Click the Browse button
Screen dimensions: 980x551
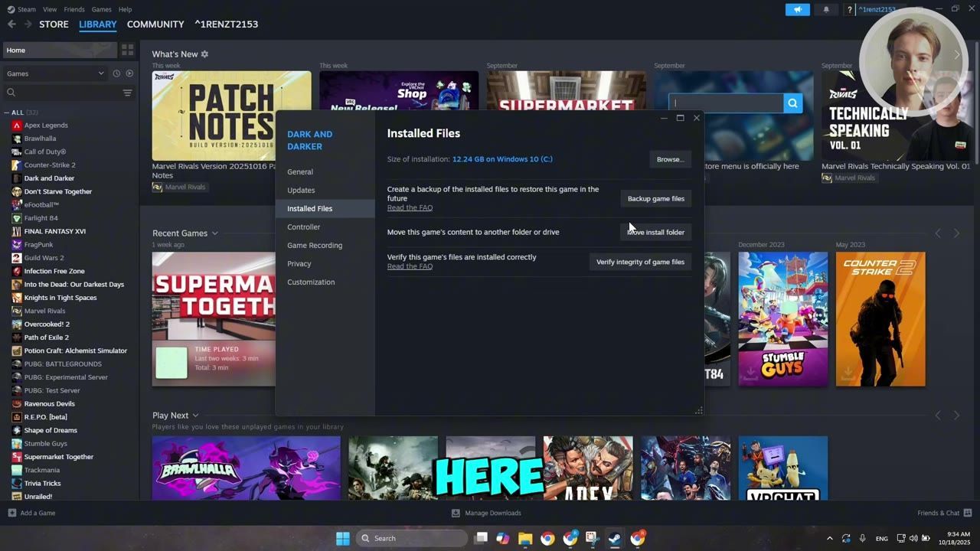(x=670, y=159)
